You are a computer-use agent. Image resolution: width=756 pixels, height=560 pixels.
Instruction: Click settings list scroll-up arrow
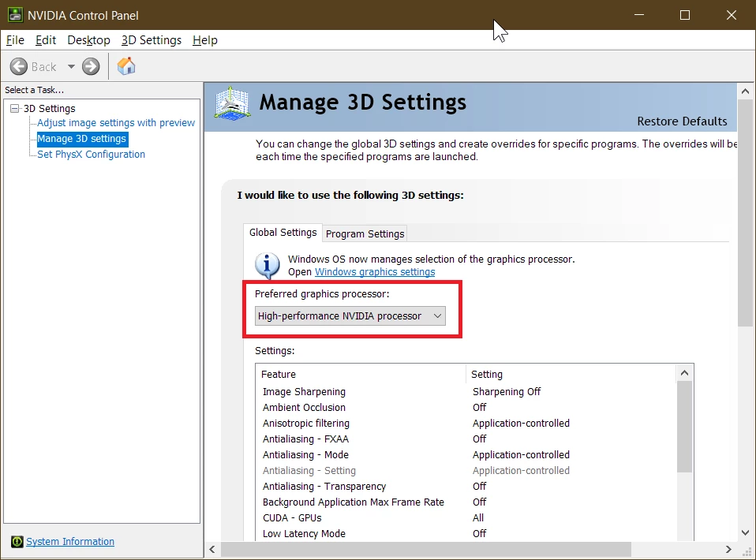pyautogui.click(x=685, y=373)
